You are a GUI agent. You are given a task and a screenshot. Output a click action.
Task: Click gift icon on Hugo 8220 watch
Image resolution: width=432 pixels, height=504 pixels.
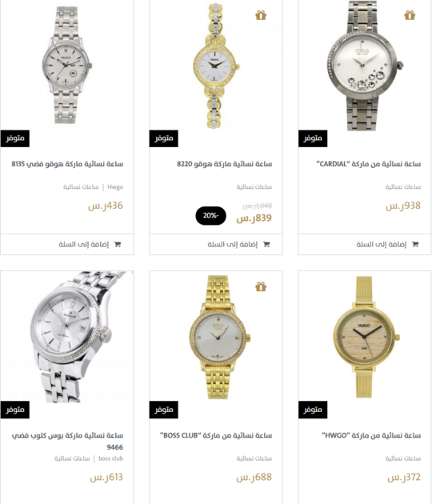[x=261, y=15]
